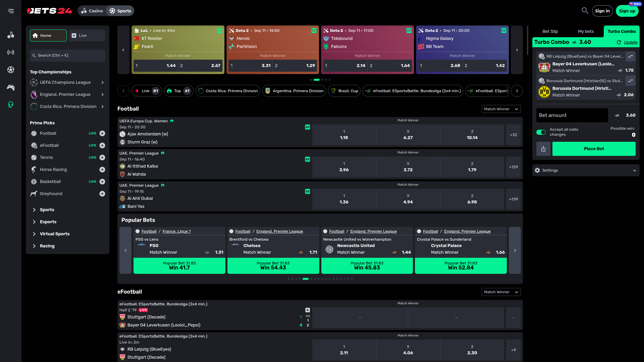
Task: Select the live broadcast sidebar icon
Action: click(11, 52)
